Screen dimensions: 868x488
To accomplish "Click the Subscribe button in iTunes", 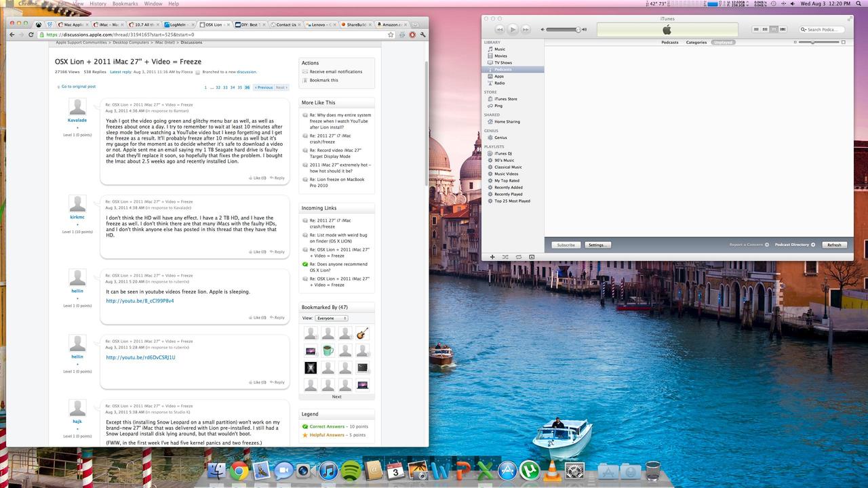I will pos(566,245).
